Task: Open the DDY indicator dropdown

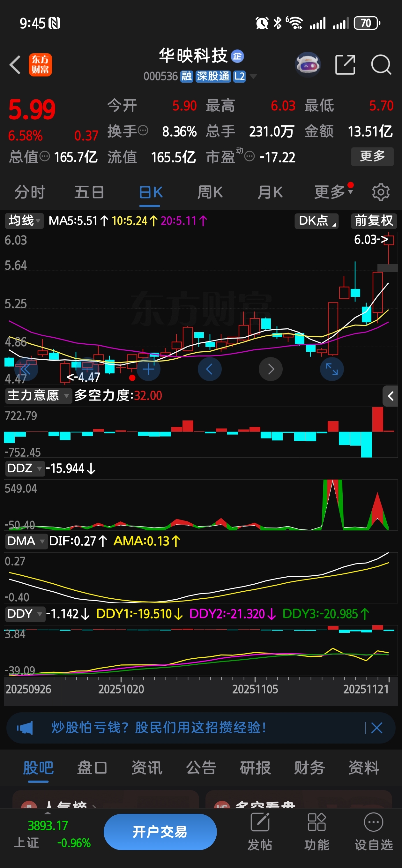Action: [x=25, y=614]
